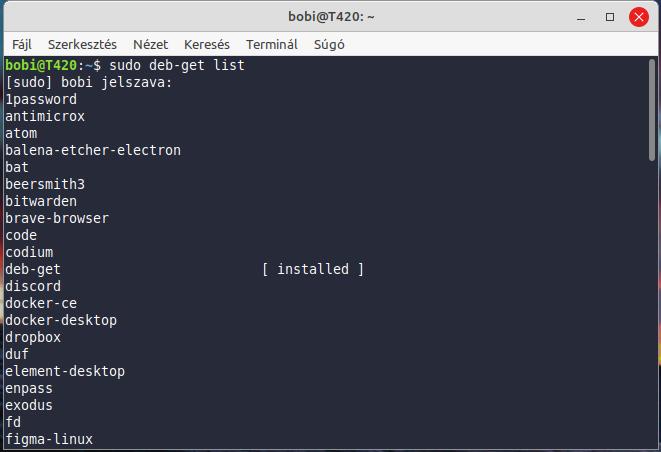Click the sudo deb-get list command line

coord(177,65)
